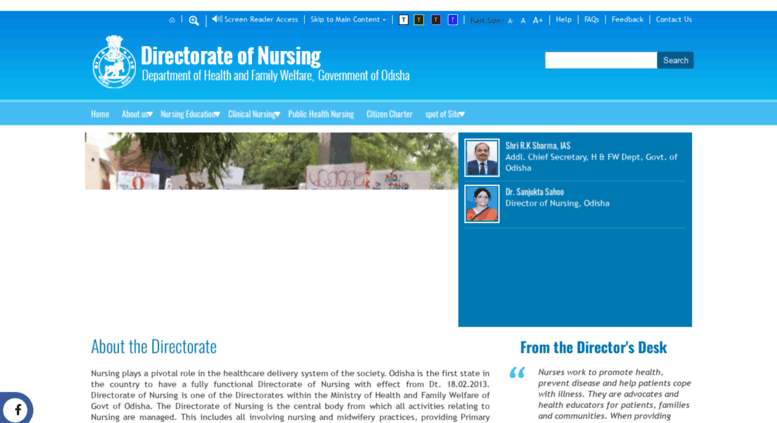This screenshot has height=423, width=777.
Task: Expand Skip to Main Content dropdown
Action: 348,19
